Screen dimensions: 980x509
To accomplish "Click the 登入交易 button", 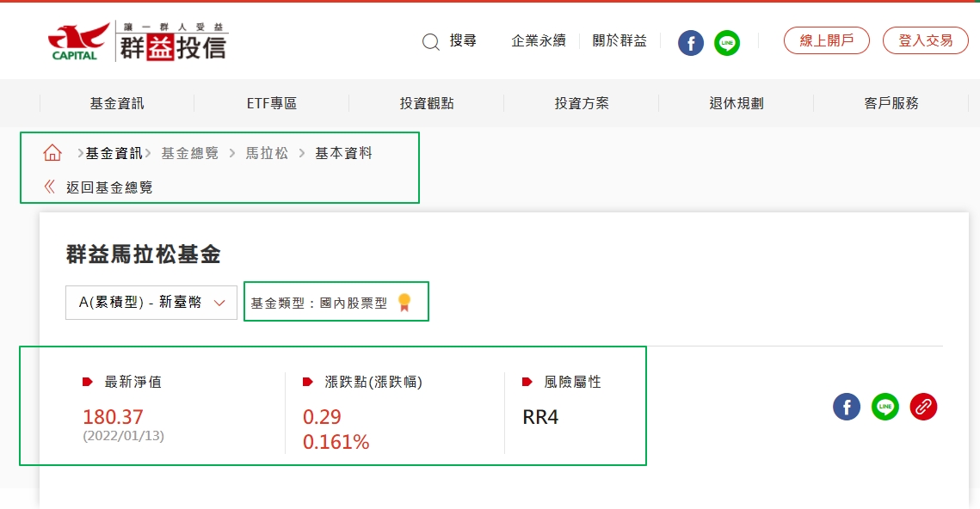I will click(925, 40).
